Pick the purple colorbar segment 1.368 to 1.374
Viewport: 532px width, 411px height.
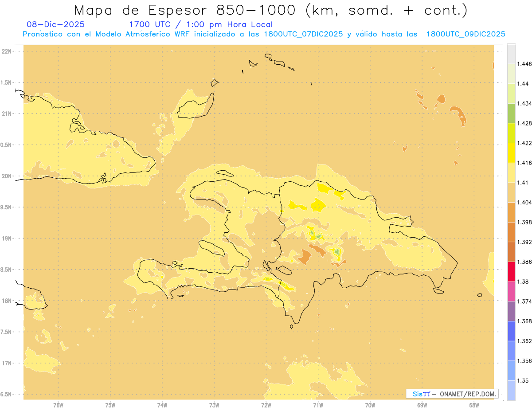pyautogui.click(x=511, y=311)
